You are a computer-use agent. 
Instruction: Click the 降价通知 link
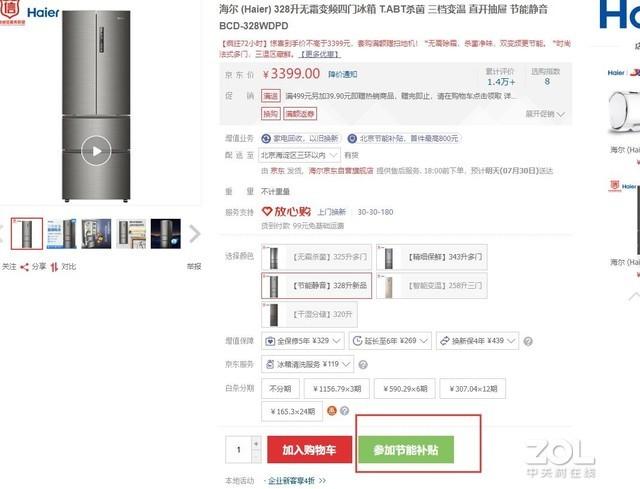(342, 74)
